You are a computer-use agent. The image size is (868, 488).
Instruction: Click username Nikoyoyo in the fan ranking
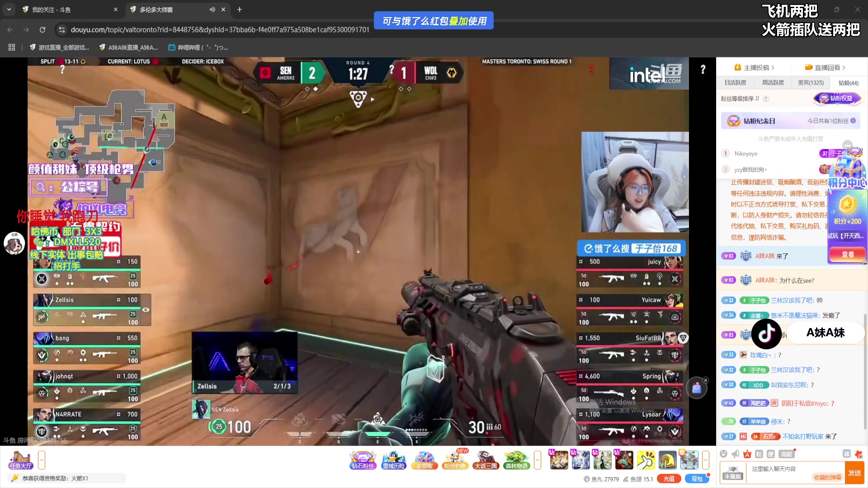point(745,154)
